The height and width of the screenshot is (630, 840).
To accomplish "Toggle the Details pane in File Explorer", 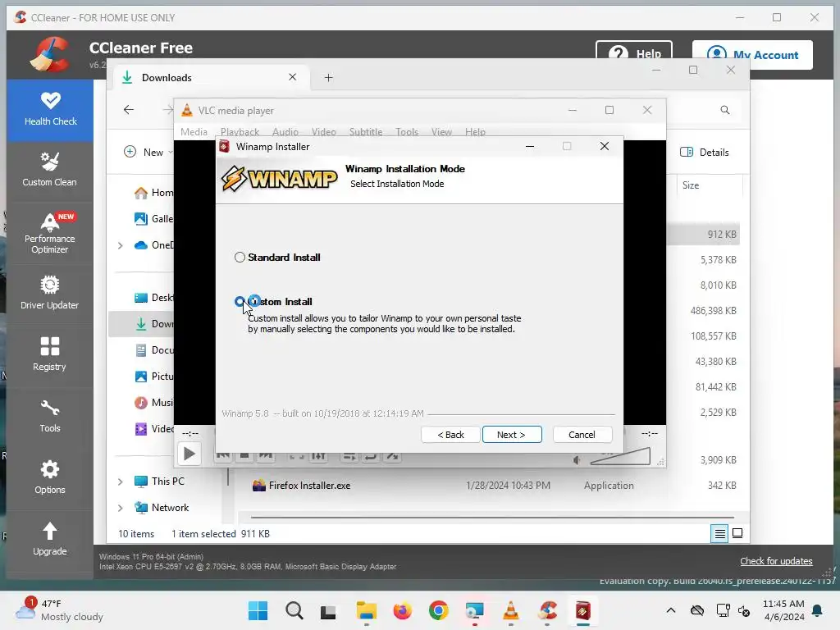I will (705, 152).
